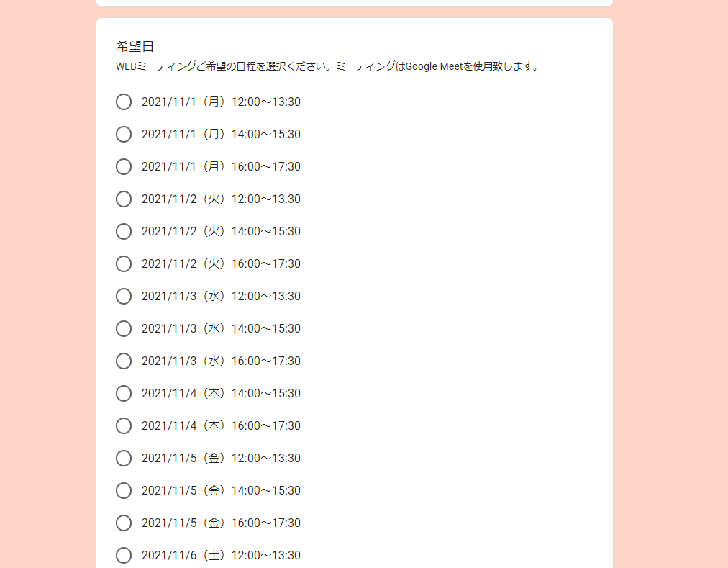Image resolution: width=728 pixels, height=568 pixels.
Task: Choose the 2021/11/1 (月) 14:00～15:30 radio circle
Action: 124,135
